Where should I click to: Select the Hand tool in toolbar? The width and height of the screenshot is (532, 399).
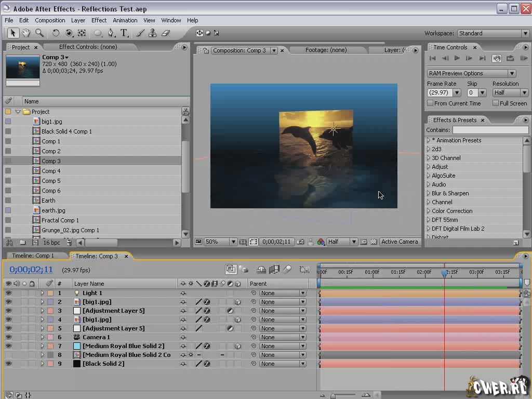(x=26, y=33)
